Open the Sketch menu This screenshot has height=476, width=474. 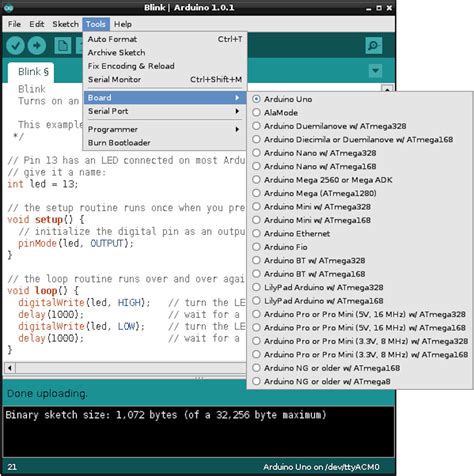65,24
